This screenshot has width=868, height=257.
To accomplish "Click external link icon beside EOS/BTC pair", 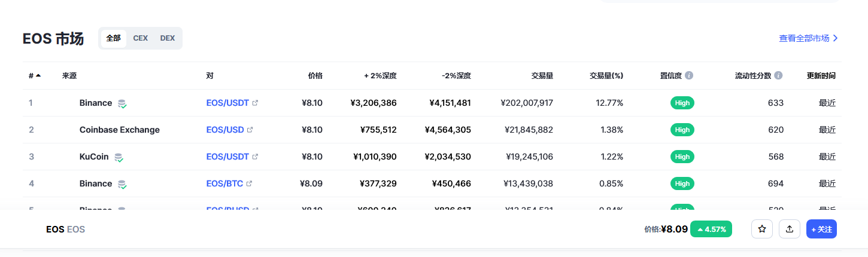I will (x=250, y=183).
